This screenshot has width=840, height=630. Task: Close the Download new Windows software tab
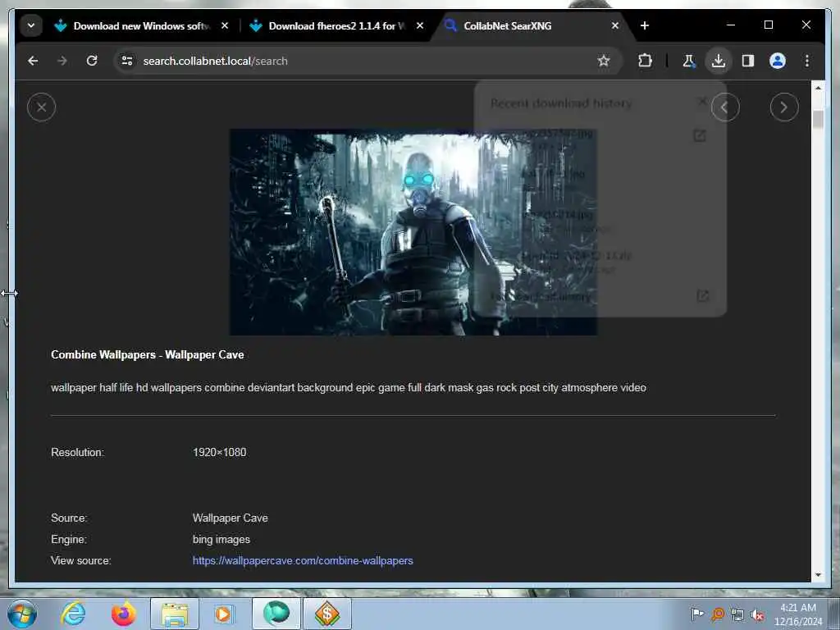tap(225, 25)
